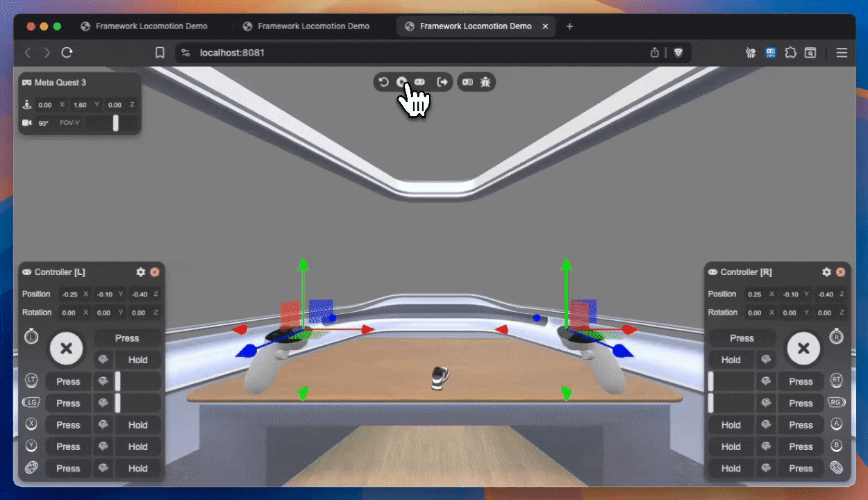Click the controller pinch icon in the top toolbar
The height and width of the screenshot is (500, 868).
pyautogui.click(x=419, y=82)
